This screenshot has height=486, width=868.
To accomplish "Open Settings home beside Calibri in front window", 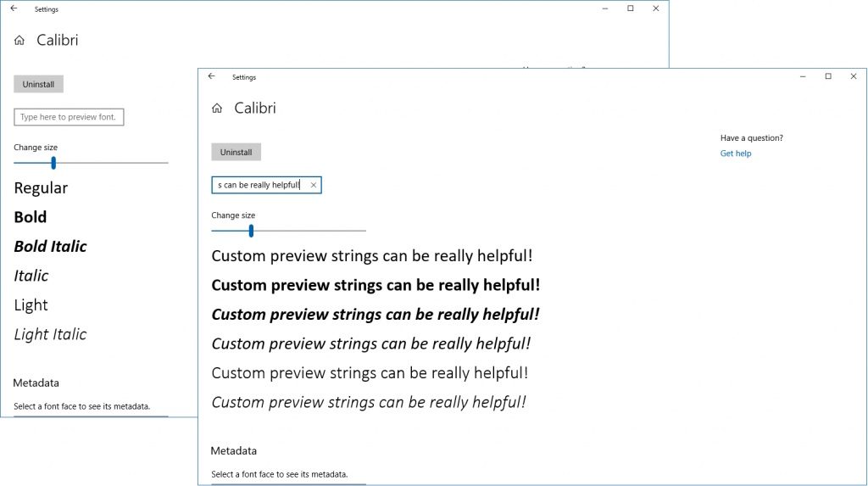I will pos(217,109).
